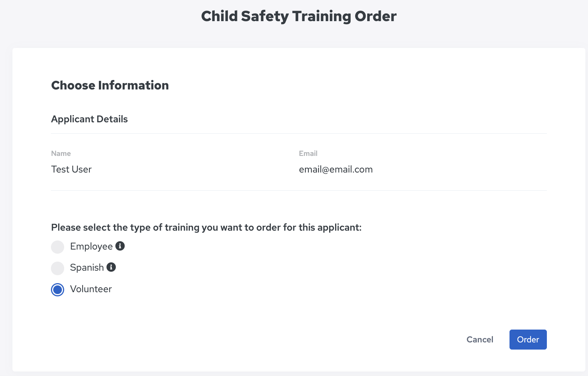Click the Child Safety Training Order title
This screenshot has height=376, width=588.
click(x=299, y=16)
